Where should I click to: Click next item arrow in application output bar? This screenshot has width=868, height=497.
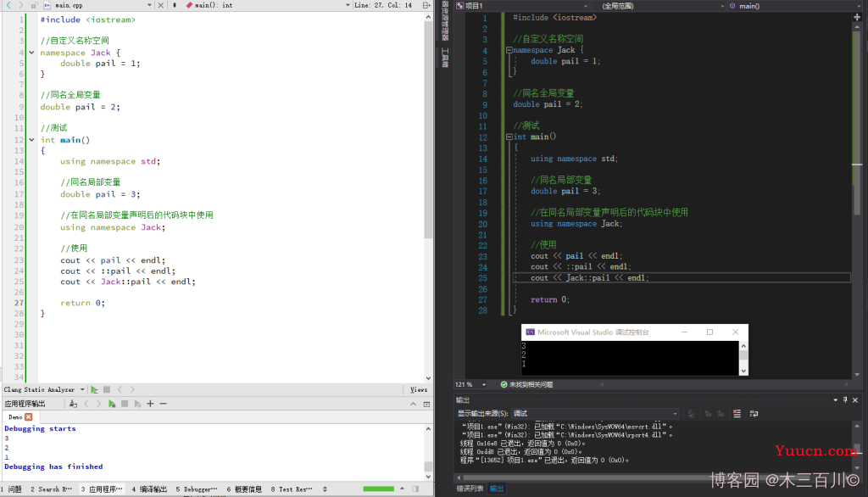pyautogui.click(x=98, y=404)
